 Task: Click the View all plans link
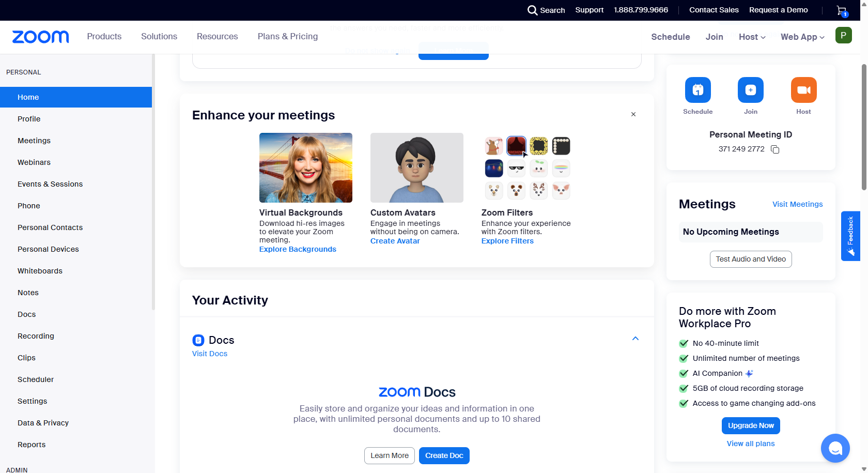pos(751,444)
